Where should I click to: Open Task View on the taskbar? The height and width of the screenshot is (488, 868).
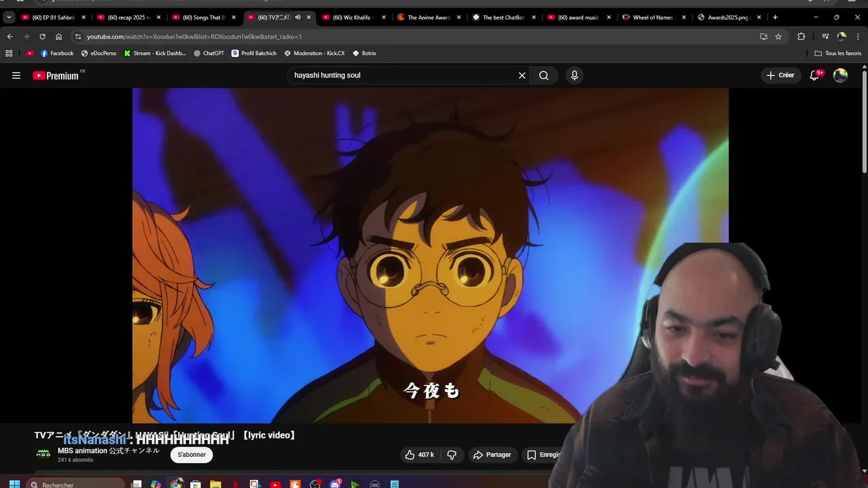[x=136, y=484]
